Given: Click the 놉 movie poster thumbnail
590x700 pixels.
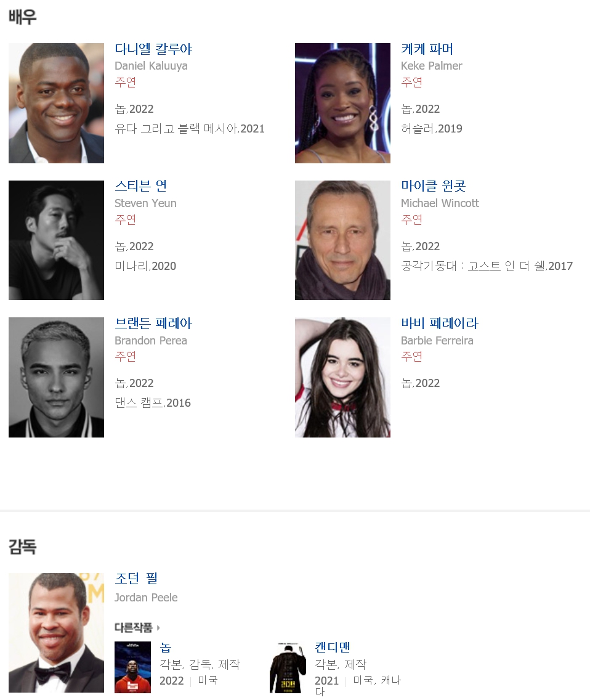Looking at the screenshot, I should 132,667.
